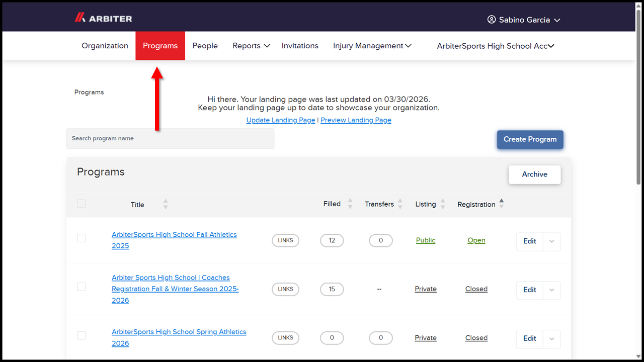Image resolution: width=644 pixels, height=362 pixels.
Task: Click Private listing status for Coaches Registration program
Action: pyautogui.click(x=426, y=289)
